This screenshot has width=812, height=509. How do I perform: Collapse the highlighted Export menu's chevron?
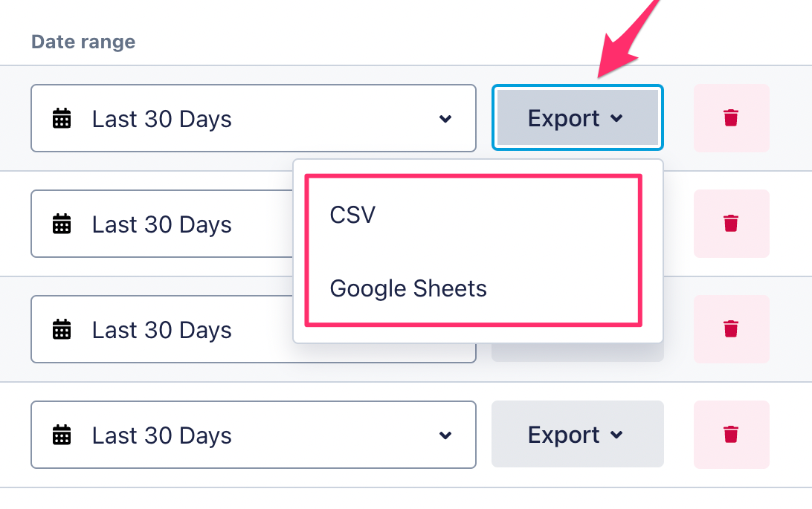[x=616, y=119]
